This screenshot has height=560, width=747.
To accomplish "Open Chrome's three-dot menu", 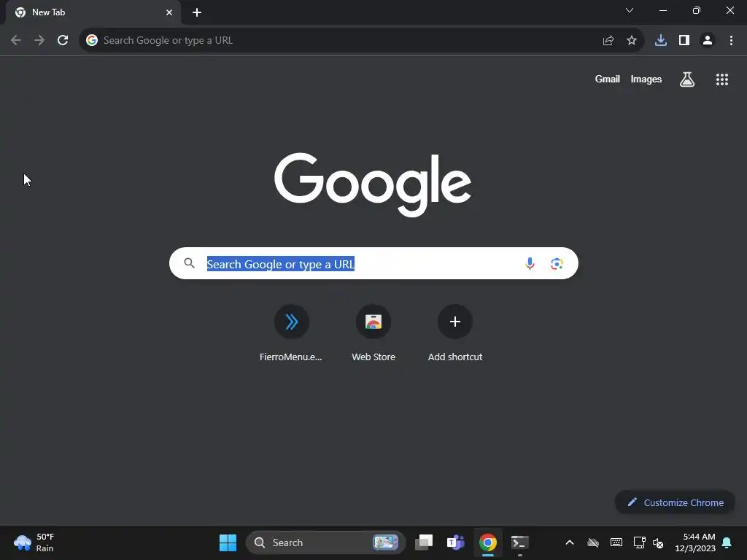I will [731, 41].
